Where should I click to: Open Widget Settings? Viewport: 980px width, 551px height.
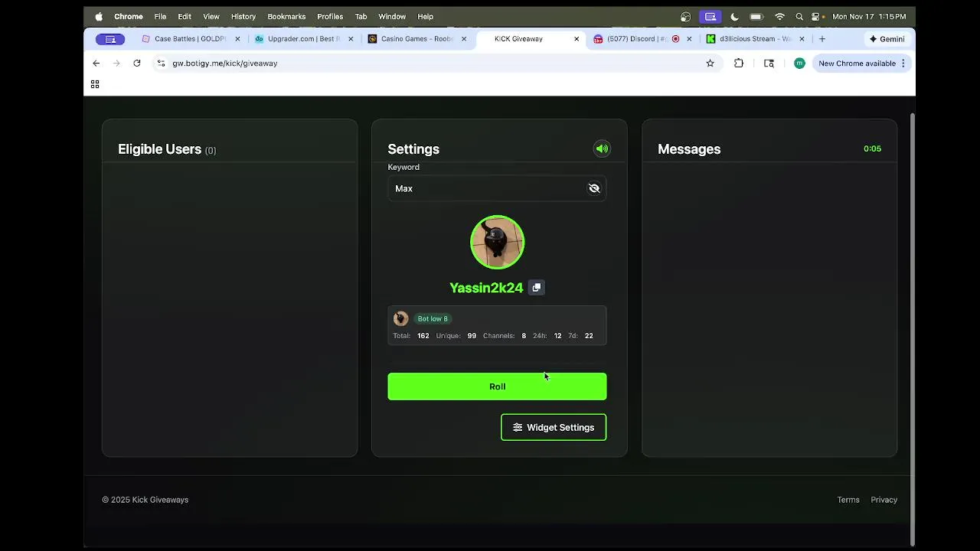click(x=554, y=427)
